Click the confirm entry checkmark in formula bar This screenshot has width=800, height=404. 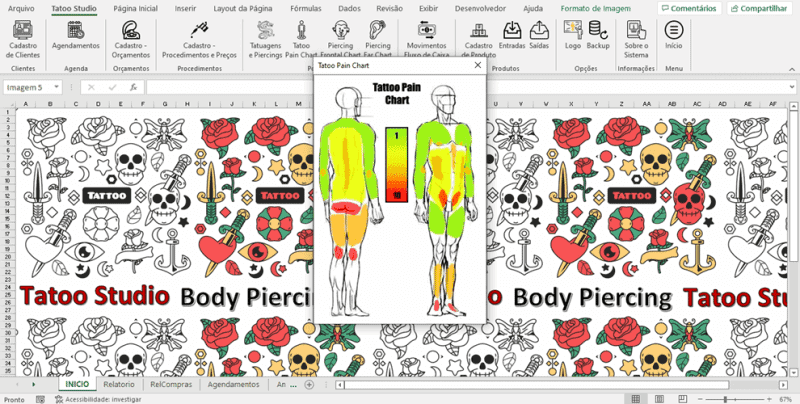[113, 87]
